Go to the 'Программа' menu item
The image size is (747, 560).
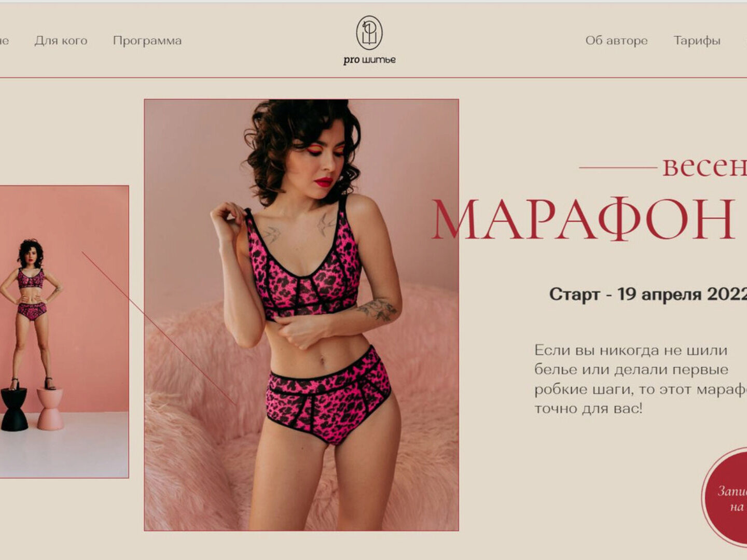click(147, 41)
